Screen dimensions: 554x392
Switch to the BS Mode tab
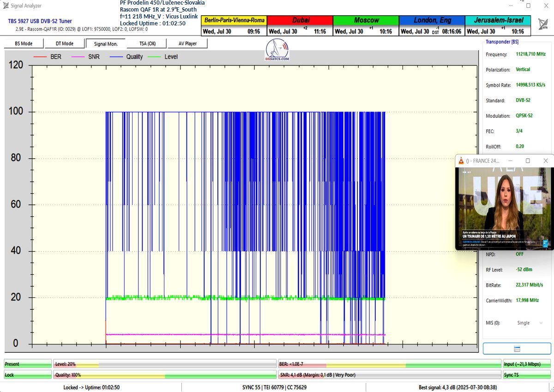coord(24,44)
